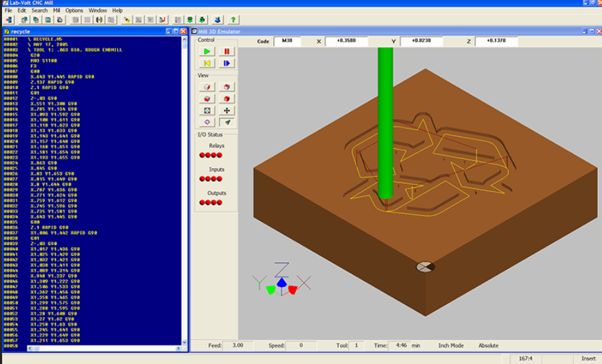Click 'Inch Mode' status text
This screenshot has height=364, width=602.
pos(451,345)
